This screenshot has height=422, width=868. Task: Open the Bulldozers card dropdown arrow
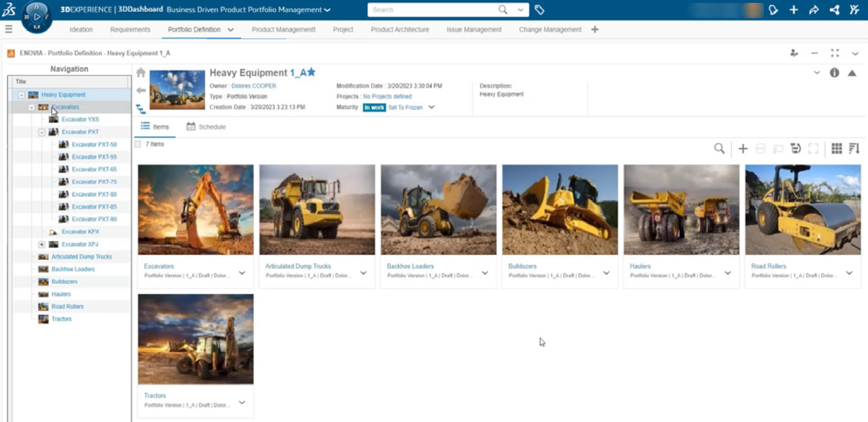click(606, 273)
